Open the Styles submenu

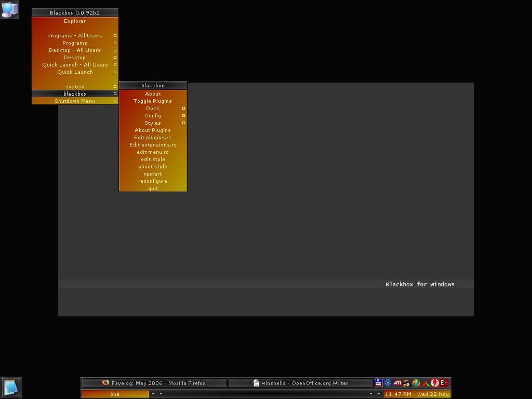click(153, 123)
